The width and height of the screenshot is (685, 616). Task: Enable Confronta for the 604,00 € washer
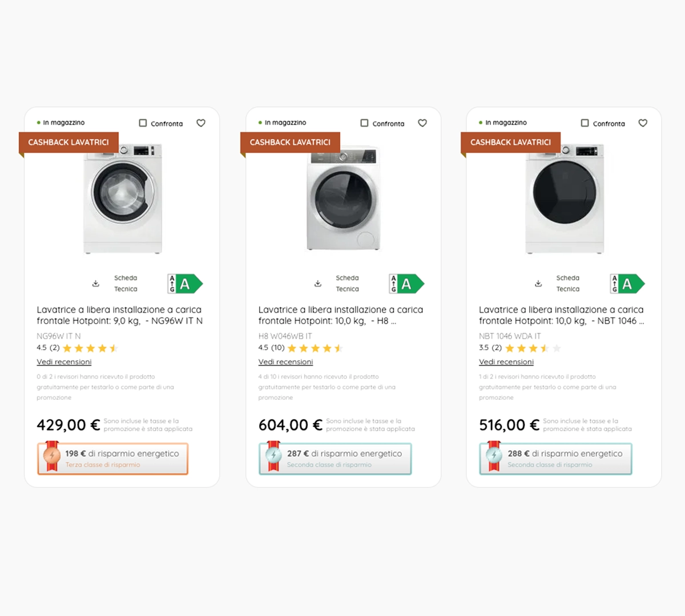pyautogui.click(x=365, y=123)
